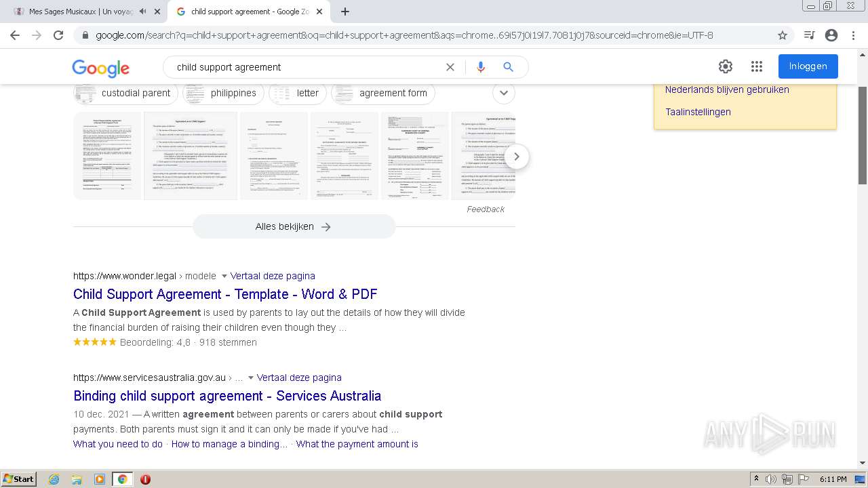This screenshot has width=868, height=488.
Task: Open What you need to do sitelink
Action: point(118,444)
